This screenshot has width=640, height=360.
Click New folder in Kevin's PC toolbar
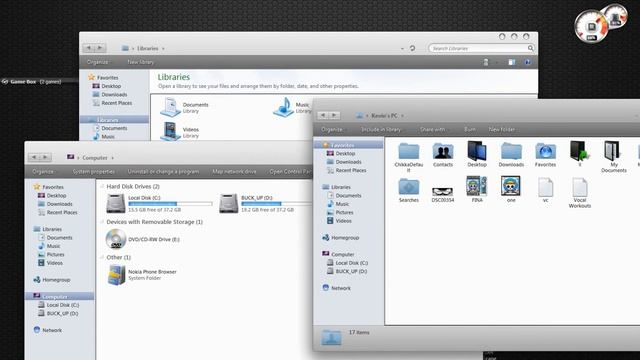[502, 129]
